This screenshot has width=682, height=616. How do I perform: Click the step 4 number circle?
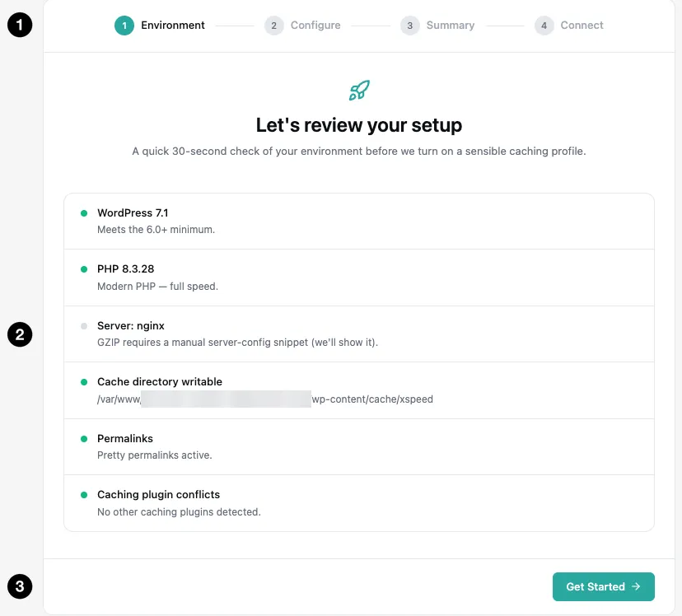click(x=544, y=26)
